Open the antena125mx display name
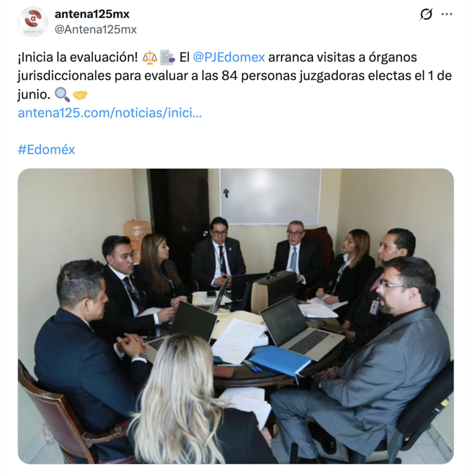 point(92,14)
